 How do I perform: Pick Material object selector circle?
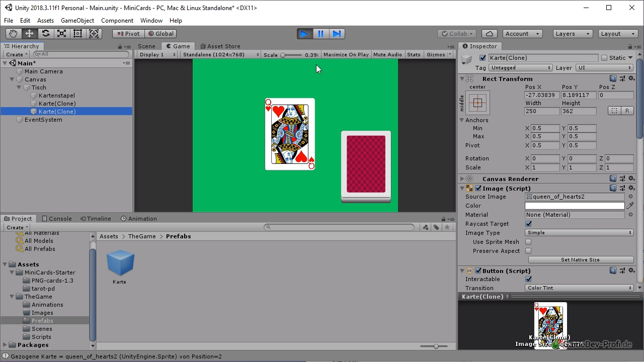(630, 215)
